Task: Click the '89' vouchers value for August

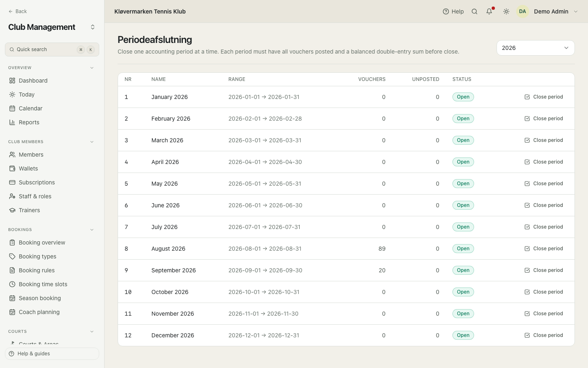Action: point(382,249)
